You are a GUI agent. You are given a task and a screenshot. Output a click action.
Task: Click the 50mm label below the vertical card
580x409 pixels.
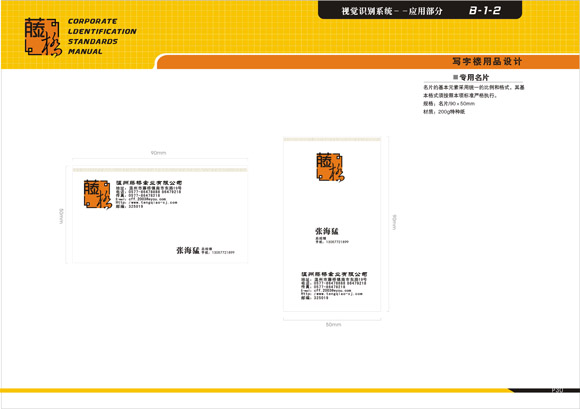(333, 324)
